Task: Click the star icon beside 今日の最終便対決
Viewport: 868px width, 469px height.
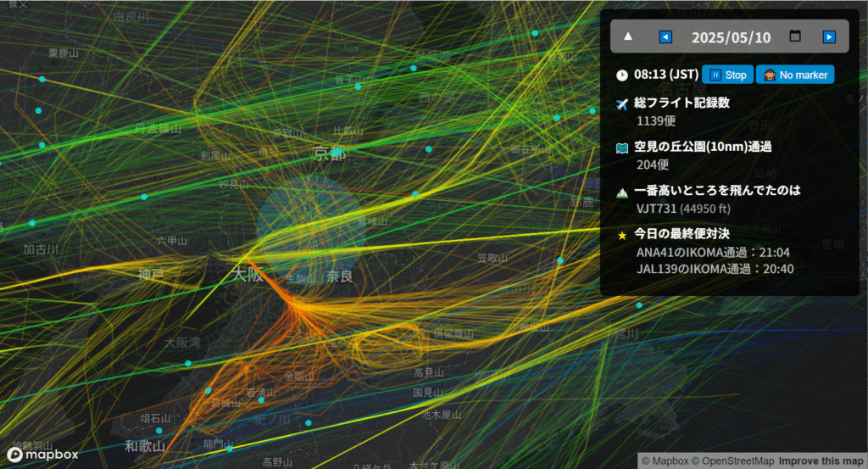Action: (622, 235)
